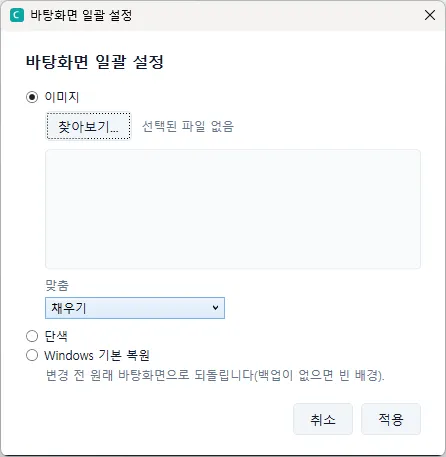Click the 단색 option label text
The width and height of the screenshot is (446, 457).
(56, 336)
